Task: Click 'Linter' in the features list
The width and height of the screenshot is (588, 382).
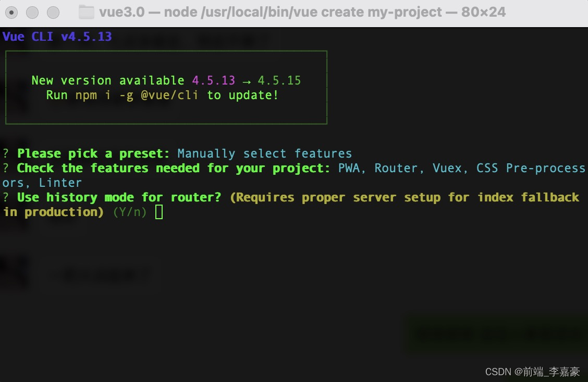Action: [x=60, y=183]
